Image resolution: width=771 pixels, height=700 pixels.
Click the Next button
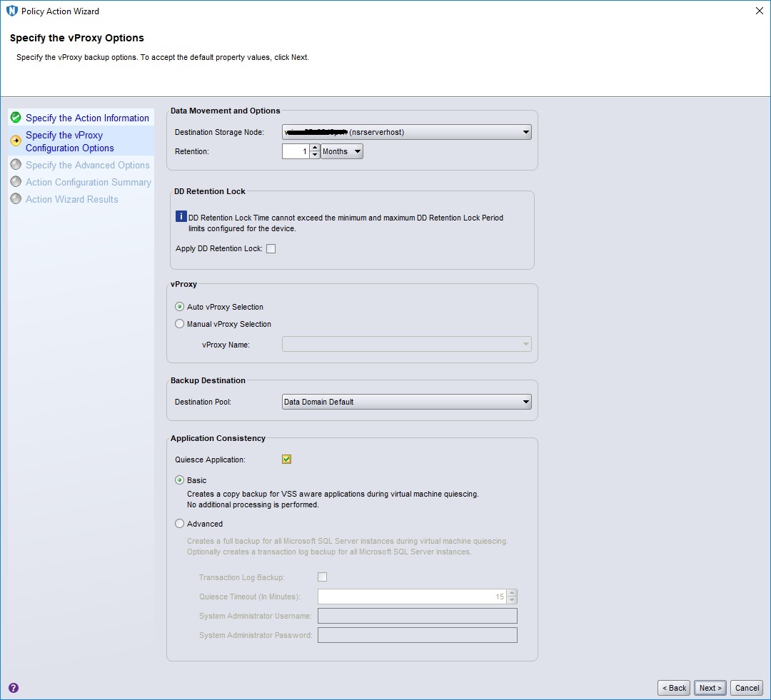(x=710, y=687)
